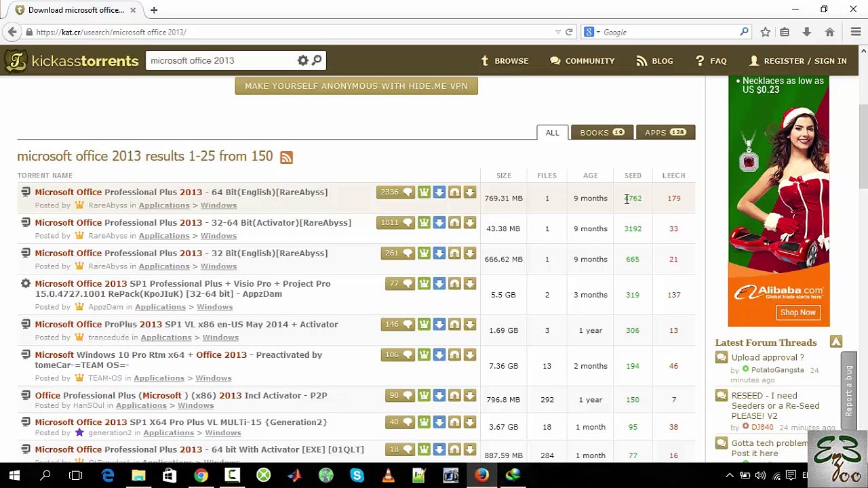This screenshot has height=488, width=868.
Task: Open search settings gear in KAT search box
Action: [x=302, y=60]
